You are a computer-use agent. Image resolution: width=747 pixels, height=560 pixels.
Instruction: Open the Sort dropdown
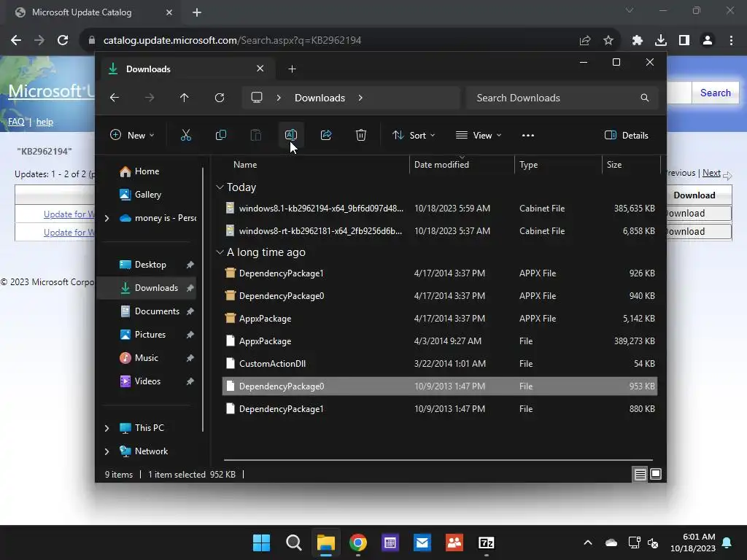[x=414, y=135]
